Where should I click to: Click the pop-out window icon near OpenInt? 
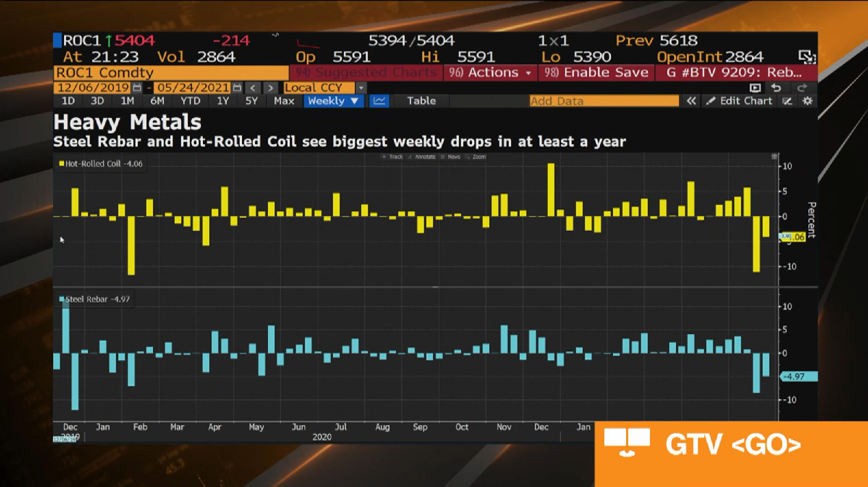click(806, 57)
